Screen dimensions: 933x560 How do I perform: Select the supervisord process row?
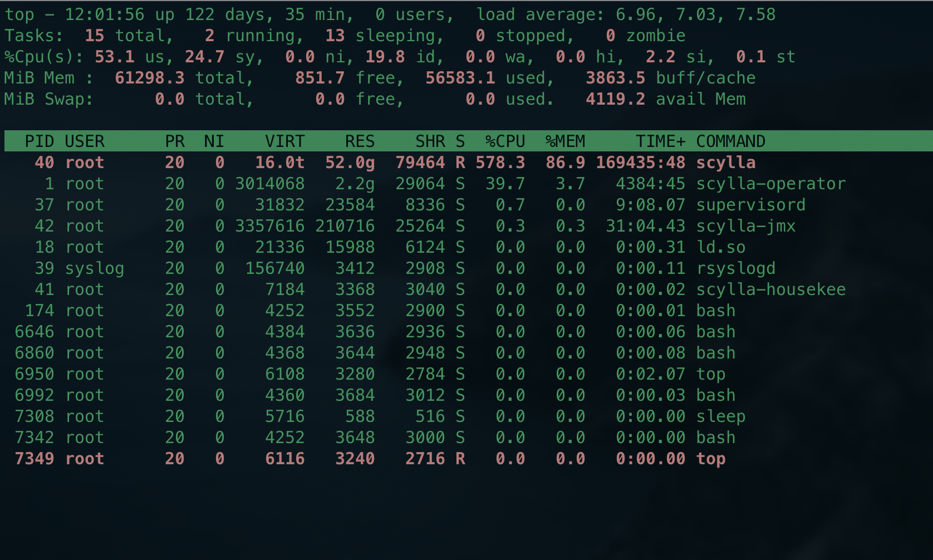click(390, 205)
